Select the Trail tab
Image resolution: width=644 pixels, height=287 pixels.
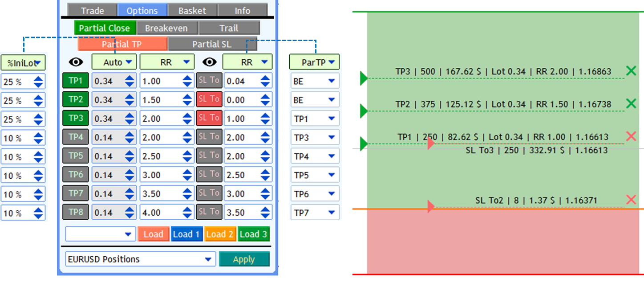point(229,28)
